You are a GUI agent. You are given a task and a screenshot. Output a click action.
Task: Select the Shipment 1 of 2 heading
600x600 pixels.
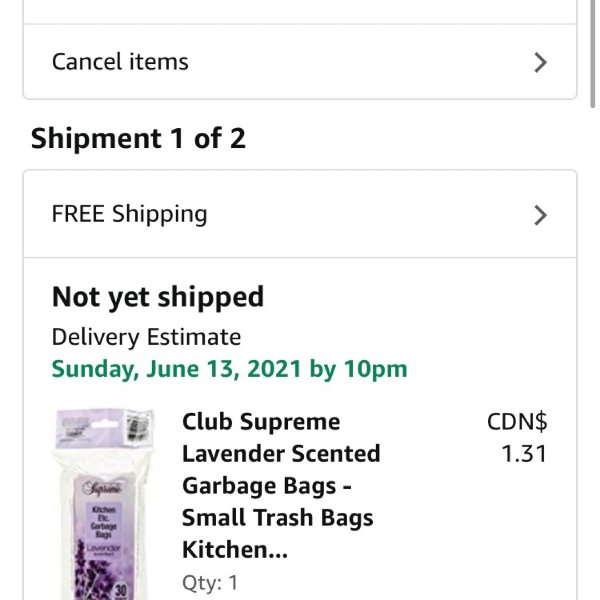coord(138,139)
